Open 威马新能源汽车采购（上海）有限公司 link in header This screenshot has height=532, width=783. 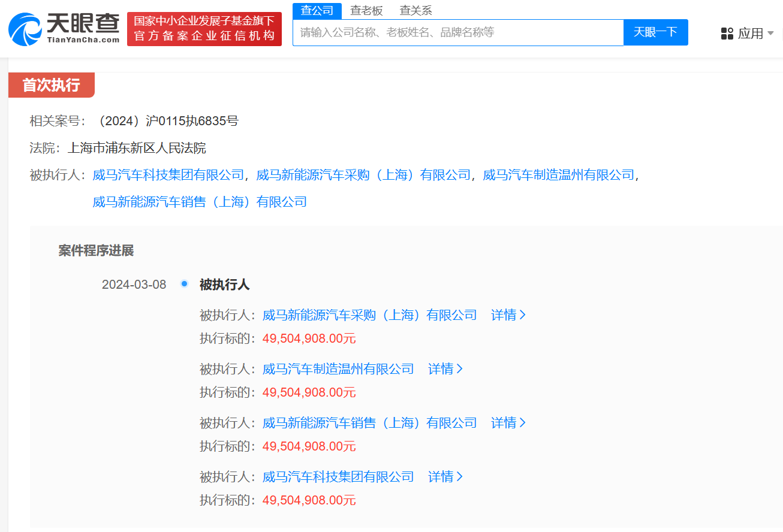(363, 175)
